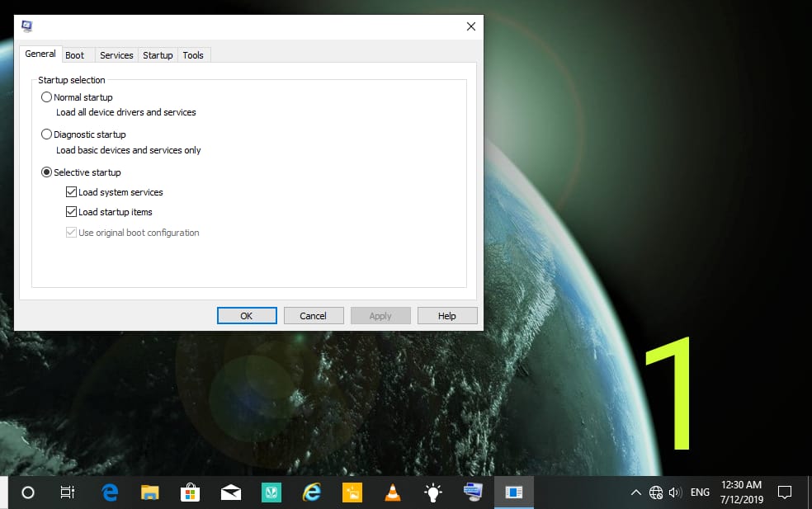Image resolution: width=812 pixels, height=509 pixels.
Task: Uncheck Load system services checkbox
Action: click(71, 192)
